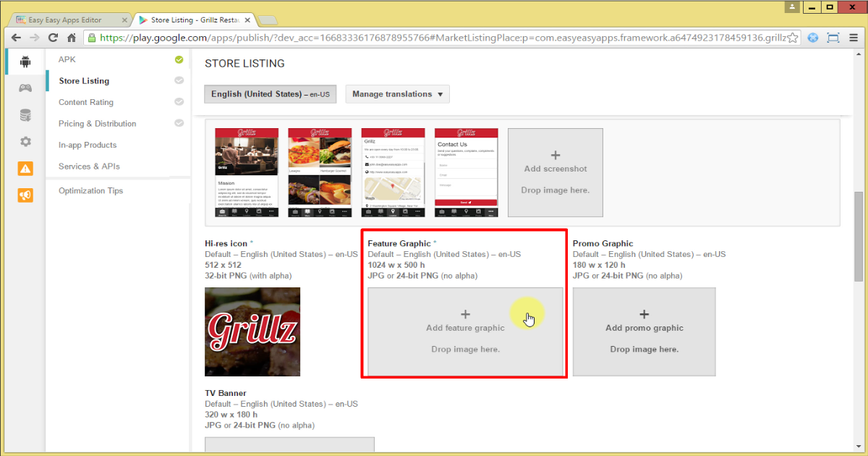Toggle the Pricing & Distribution status circle
The height and width of the screenshot is (456, 868).
coord(179,123)
